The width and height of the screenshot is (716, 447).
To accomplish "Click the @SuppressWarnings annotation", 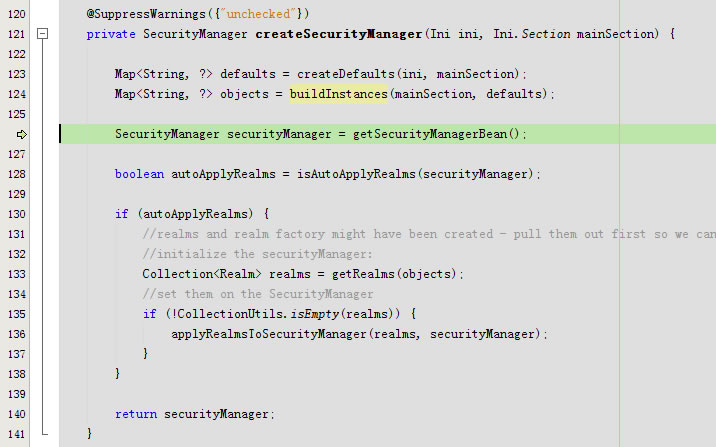I will click(x=146, y=14).
